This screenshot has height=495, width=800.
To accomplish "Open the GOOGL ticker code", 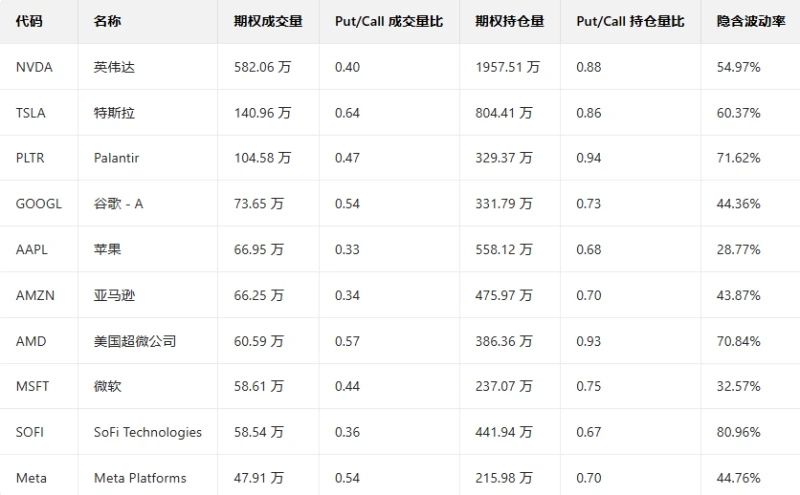I will [39, 204].
